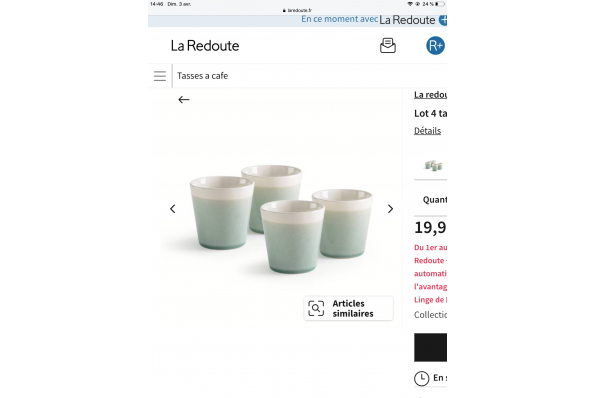Select the green cups color thumbnail

tap(434, 165)
